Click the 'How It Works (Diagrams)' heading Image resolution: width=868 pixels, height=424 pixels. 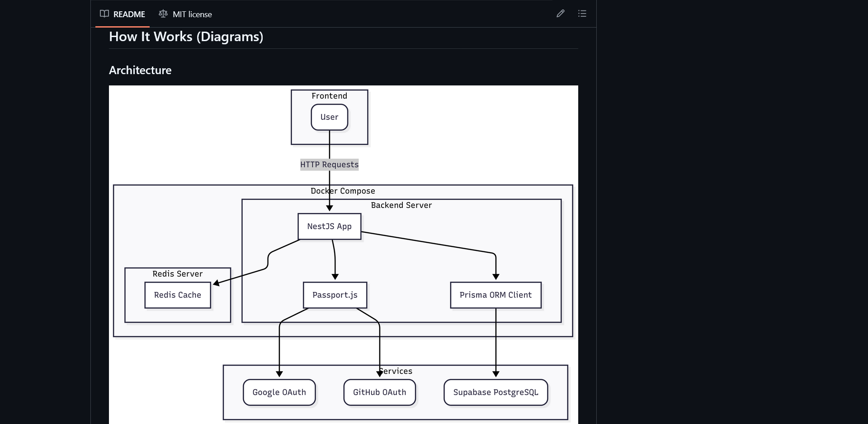(186, 37)
